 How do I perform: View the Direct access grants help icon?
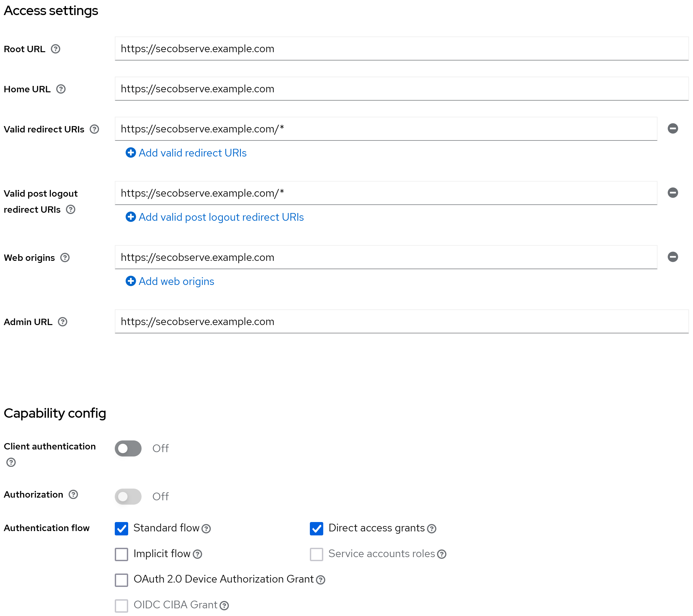click(x=431, y=529)
